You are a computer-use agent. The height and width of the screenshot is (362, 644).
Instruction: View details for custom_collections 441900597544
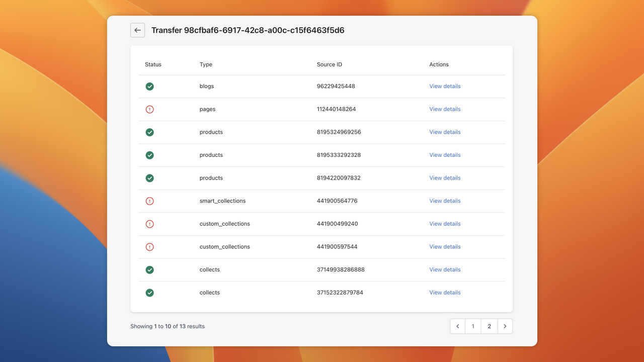(x=445, y=247)
